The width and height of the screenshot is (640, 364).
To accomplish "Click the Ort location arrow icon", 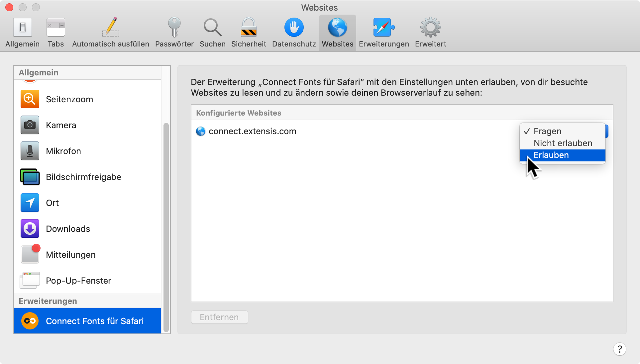I will [30, 203].
